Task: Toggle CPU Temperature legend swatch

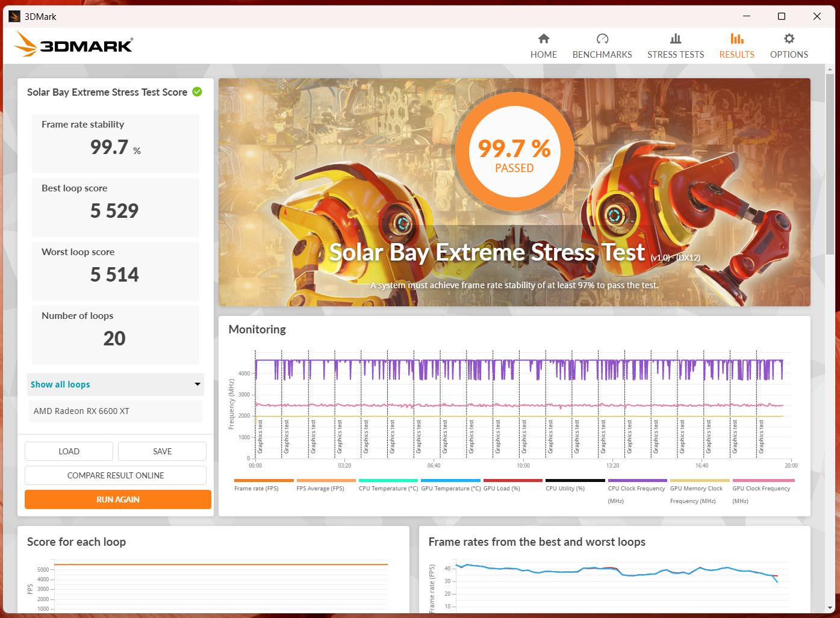Action: [x=388, y=481]
